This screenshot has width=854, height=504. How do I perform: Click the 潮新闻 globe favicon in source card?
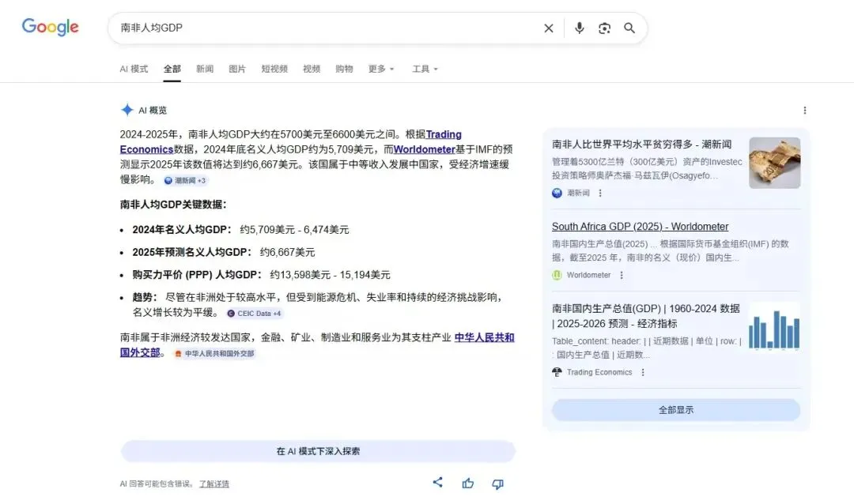tap(557, 193)
